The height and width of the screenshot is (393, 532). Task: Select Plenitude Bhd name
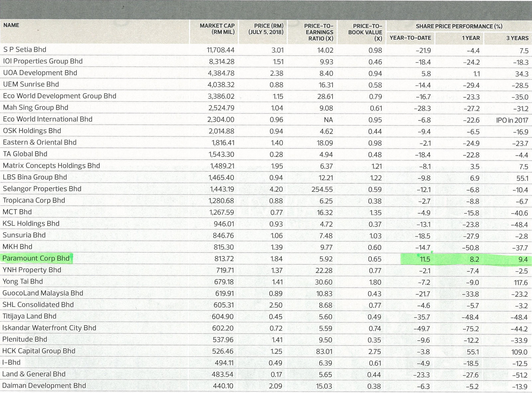pyautogui.click(x=25, y=339)
